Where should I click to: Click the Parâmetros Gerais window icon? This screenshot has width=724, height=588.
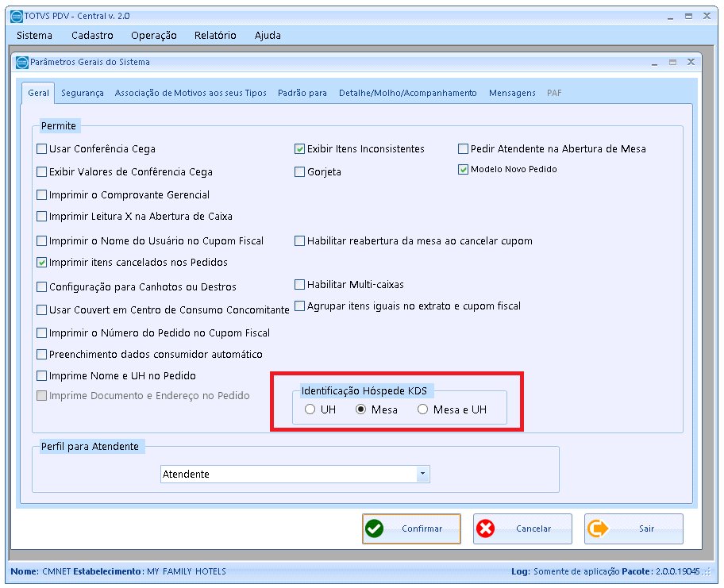22,63
